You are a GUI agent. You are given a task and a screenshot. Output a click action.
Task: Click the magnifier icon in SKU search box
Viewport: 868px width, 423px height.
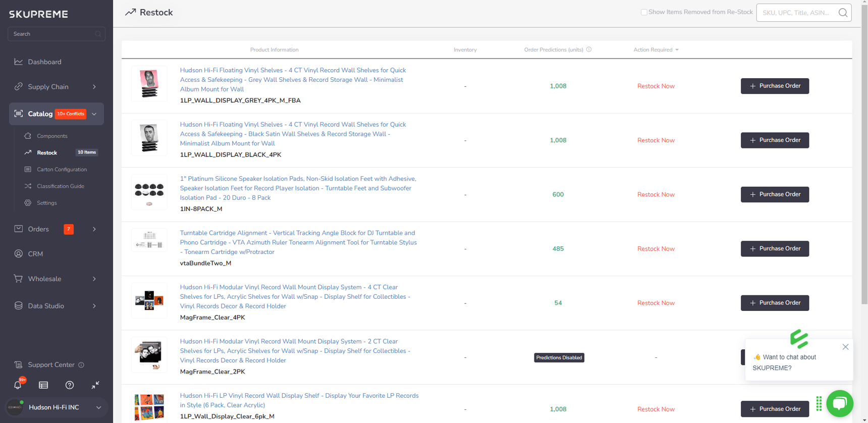[x=843, y=13]
